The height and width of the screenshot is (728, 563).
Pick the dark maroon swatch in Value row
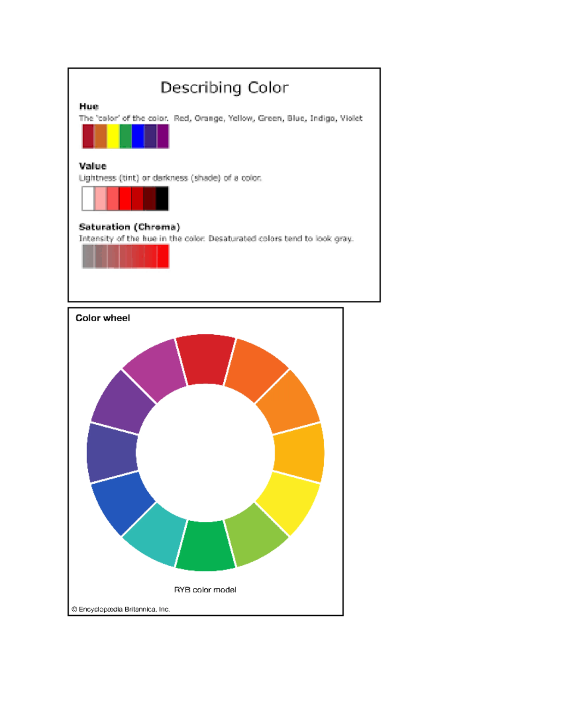150,198
